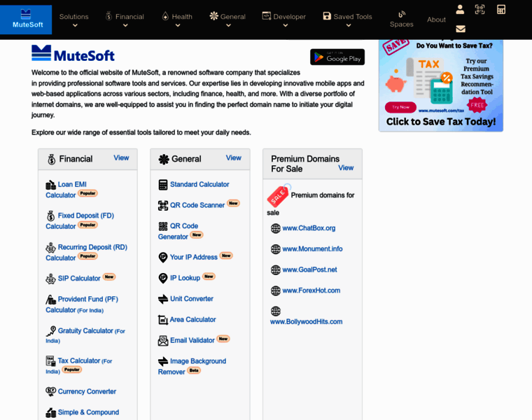Click the QR Code Scanner list icon
Viewport: 532px width, 420px height.
[x=163, y=206]
